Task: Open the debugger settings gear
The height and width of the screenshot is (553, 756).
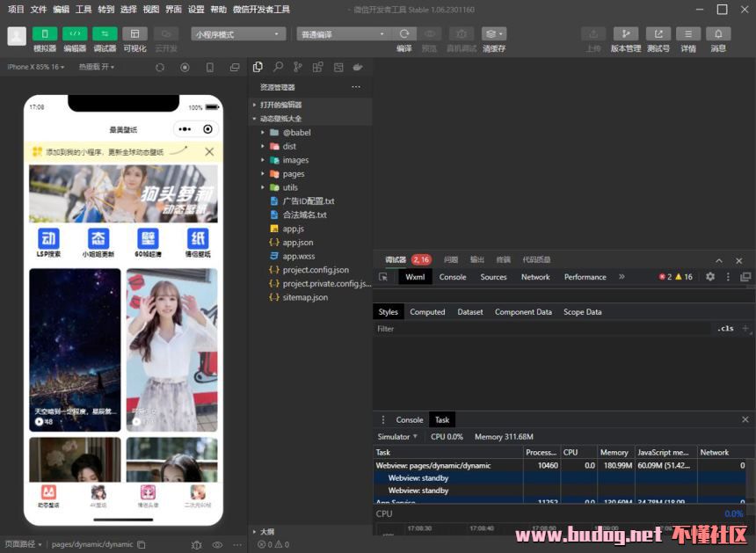Action: [x=710, y=277]
